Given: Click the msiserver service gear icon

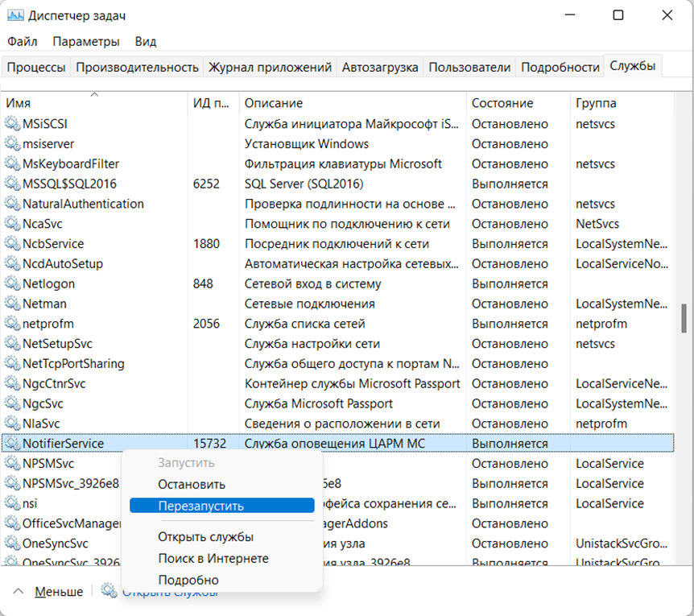Looking at the screenshot, I should pyautogui.click(x=12, y=143).
